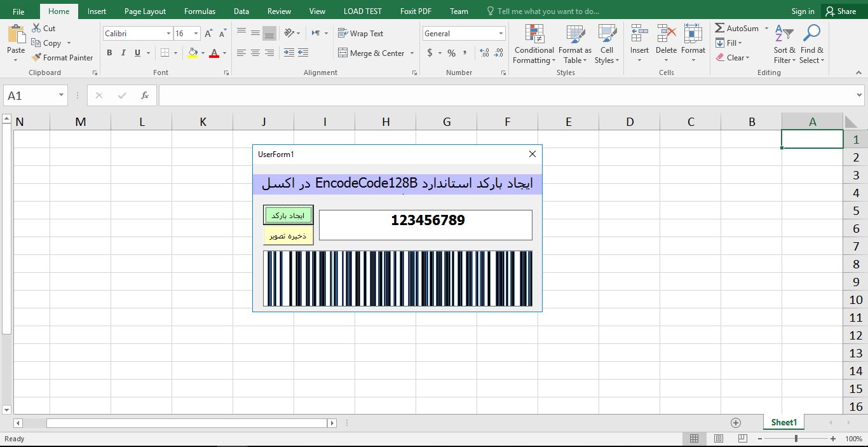868x447 pixels.
Task: Toggle bottom align for cell
Action: tap(269, 33)
